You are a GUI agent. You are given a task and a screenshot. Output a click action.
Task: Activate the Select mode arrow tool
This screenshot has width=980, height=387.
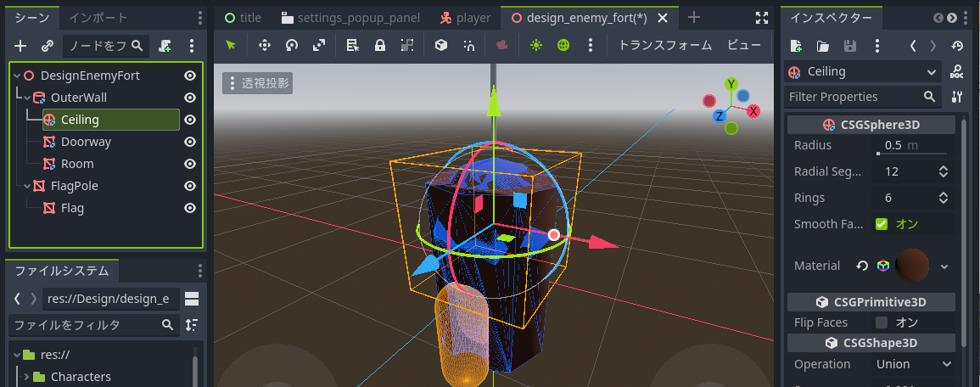(231, 45)
